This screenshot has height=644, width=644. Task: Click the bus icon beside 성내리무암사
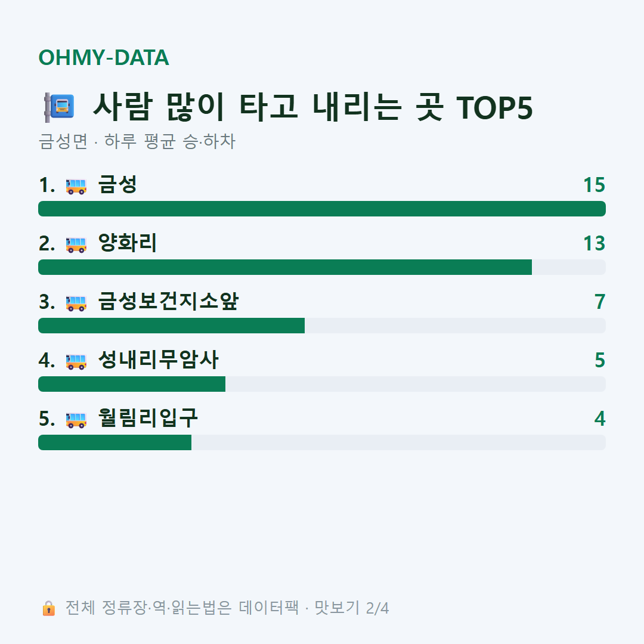76,361
